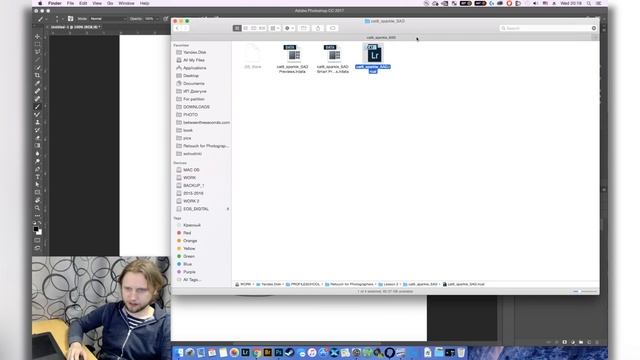Screen dimensions: 640x360
Task: Open Photoshop from the Dock
Action: click(279, 352)
